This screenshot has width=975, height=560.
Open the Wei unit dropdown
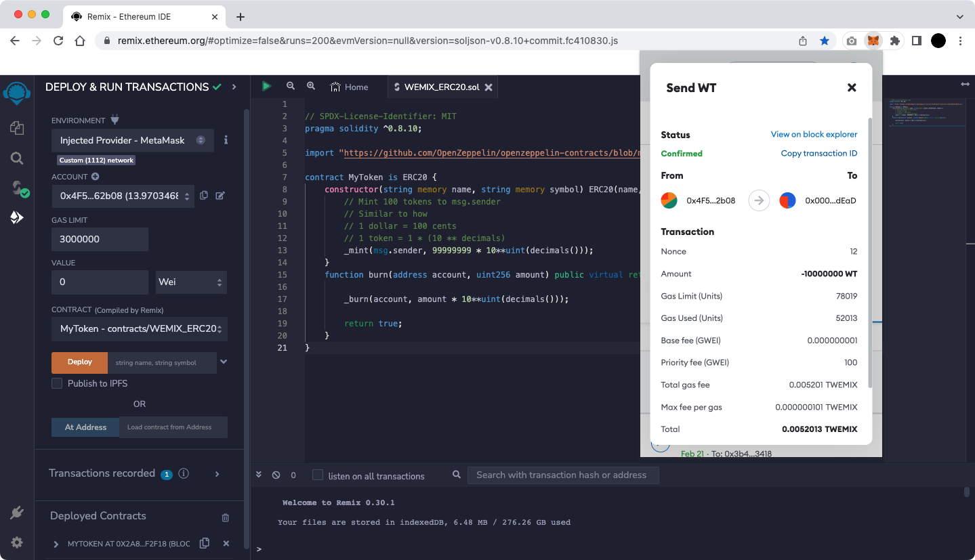pyautogui.click(x=191, y=282)
